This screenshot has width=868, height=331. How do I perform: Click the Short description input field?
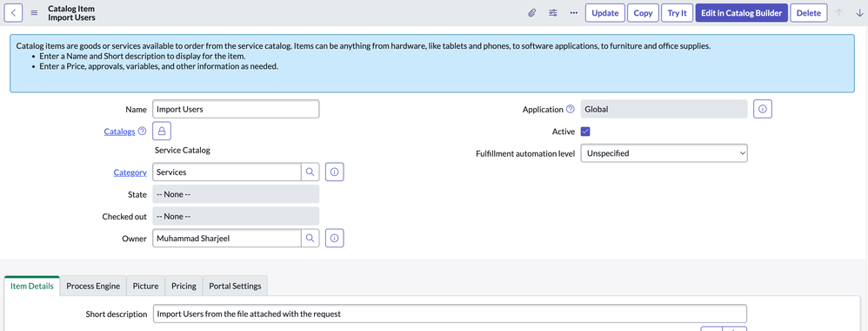pyautogui.click(x=450, y=314)
